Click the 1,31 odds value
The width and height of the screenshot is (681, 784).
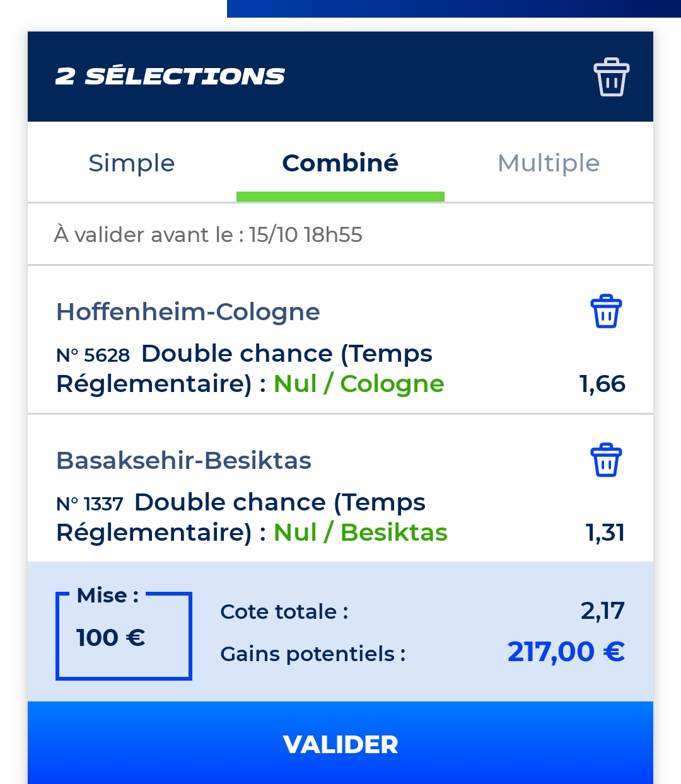point(605,533)
